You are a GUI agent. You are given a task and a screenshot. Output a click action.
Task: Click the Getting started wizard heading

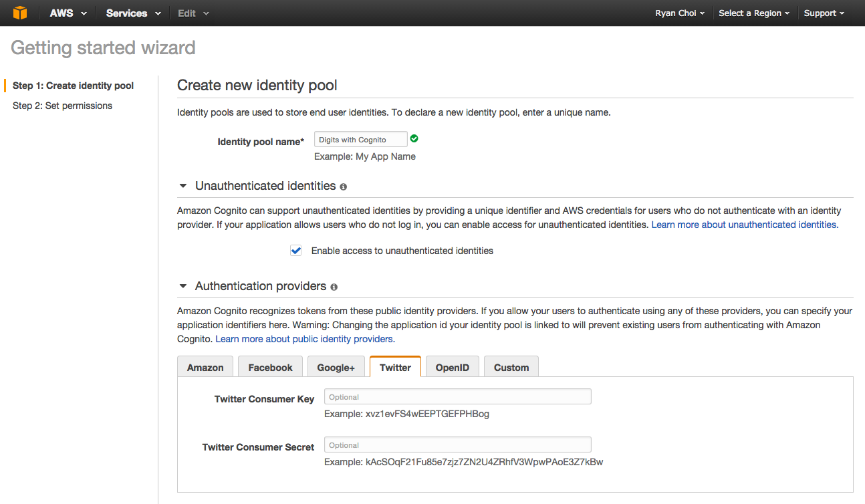point(104,48)
